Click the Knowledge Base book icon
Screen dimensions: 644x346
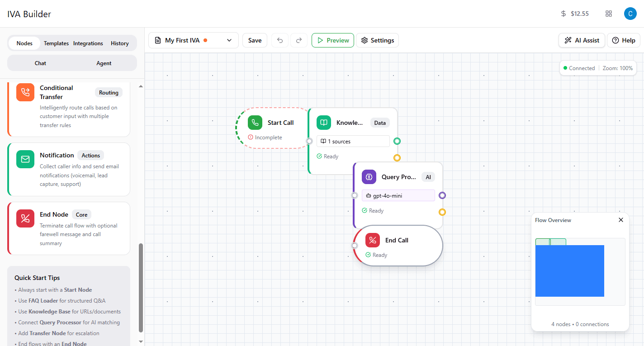[323, 122]
